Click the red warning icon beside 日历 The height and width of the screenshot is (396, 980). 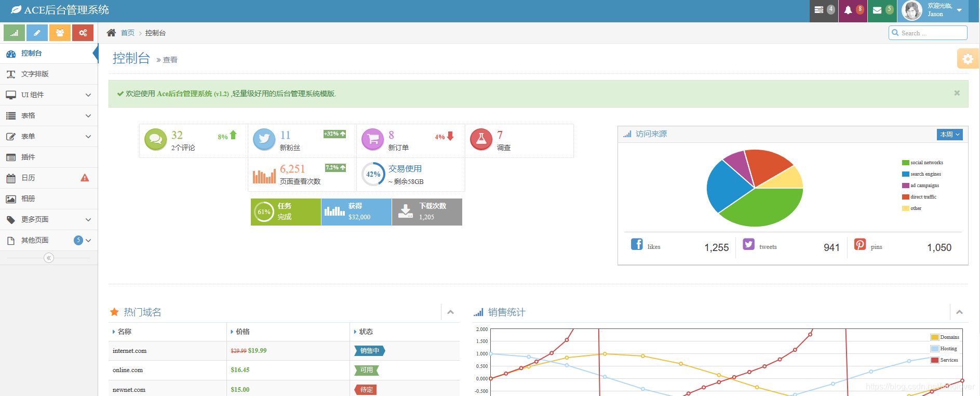pos(85,178)
